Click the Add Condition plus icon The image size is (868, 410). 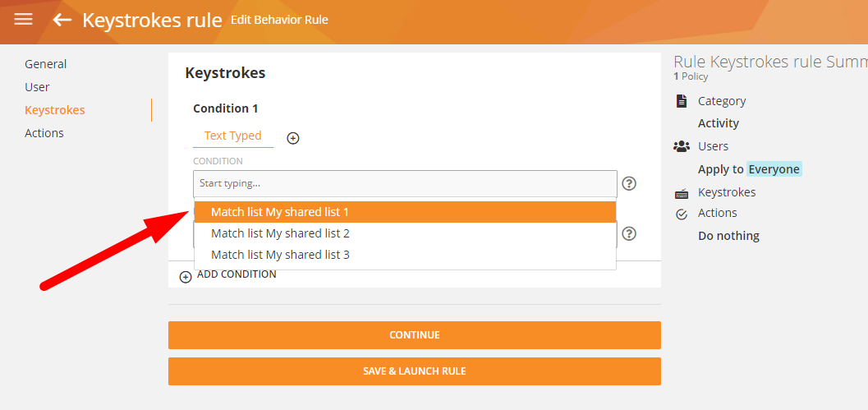pos(186,277)
